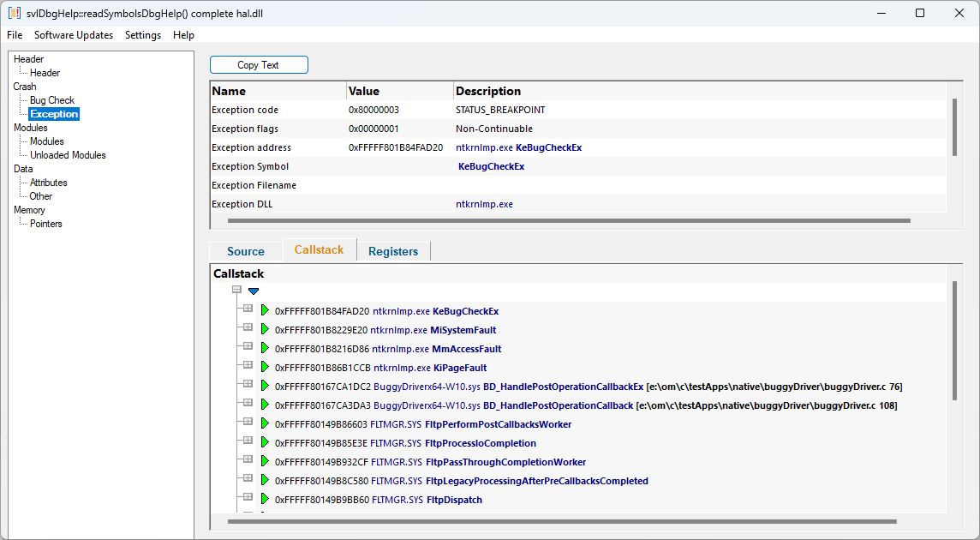
Task: Select the Data tree node
Action: pos(23,169)
